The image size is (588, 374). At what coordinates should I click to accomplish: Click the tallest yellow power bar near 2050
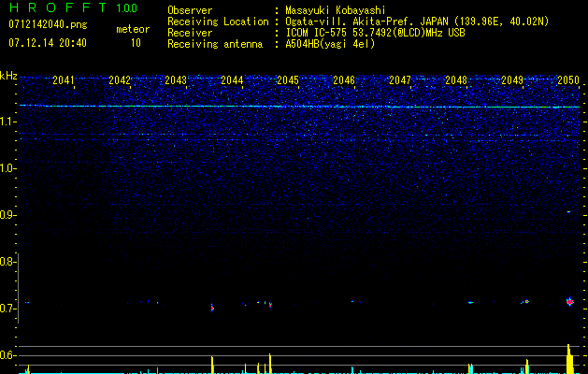point(569,359)
